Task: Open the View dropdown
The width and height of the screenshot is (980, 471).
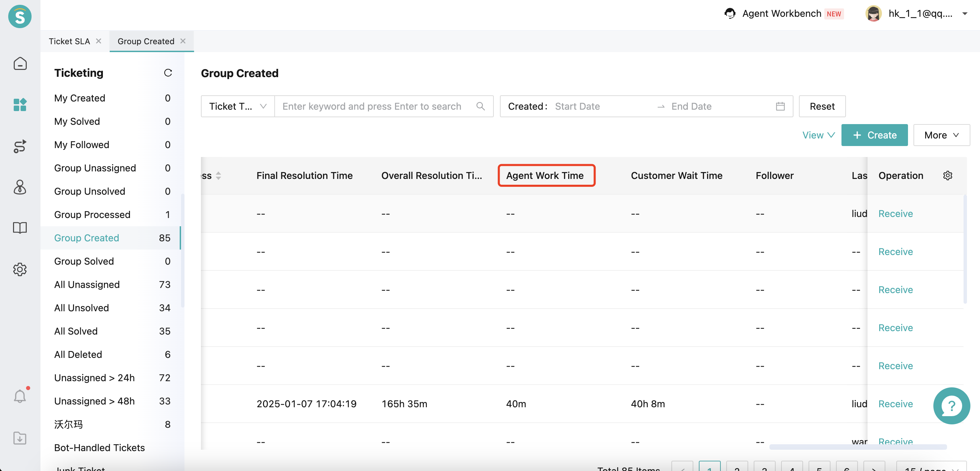Action: pyautogui.click(x=819, y=135)
